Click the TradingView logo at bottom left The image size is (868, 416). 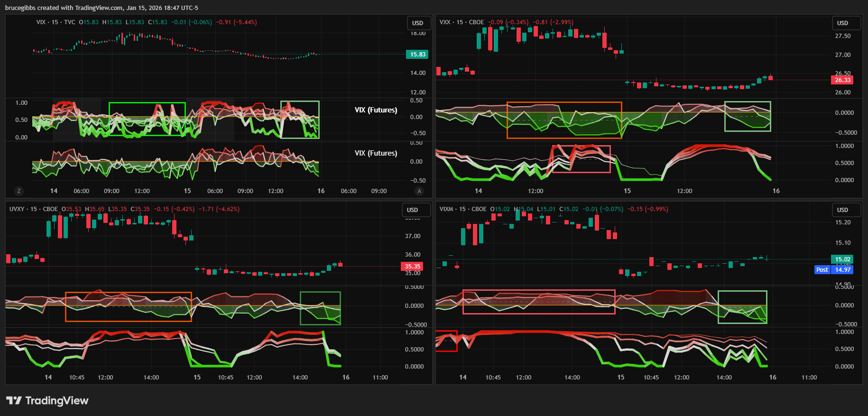(47, 401)
